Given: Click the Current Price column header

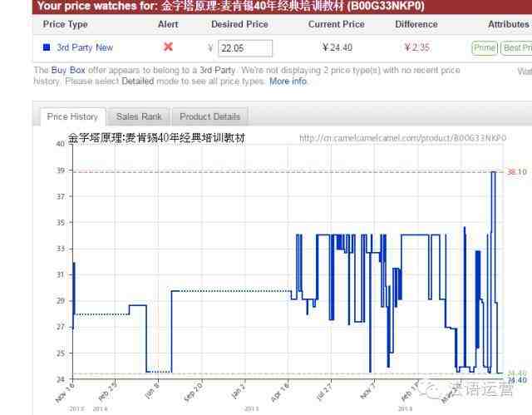Looking at the screenshot, I should click(336, 24).
